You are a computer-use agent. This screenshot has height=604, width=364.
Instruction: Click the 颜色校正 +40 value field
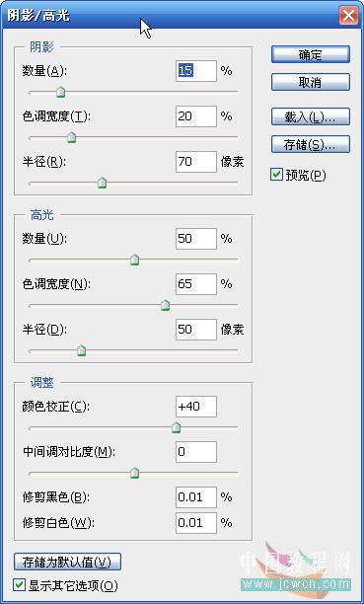coord(196,407)
